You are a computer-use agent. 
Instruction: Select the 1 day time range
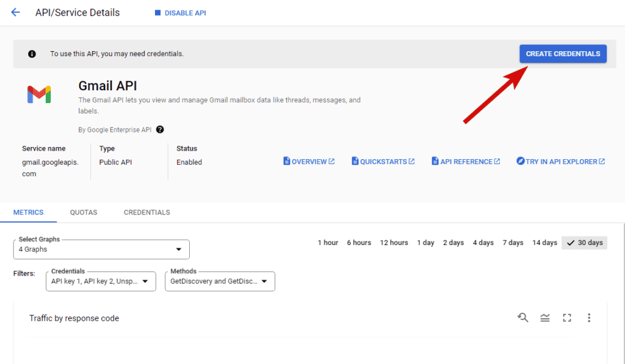tap(425, 243)
